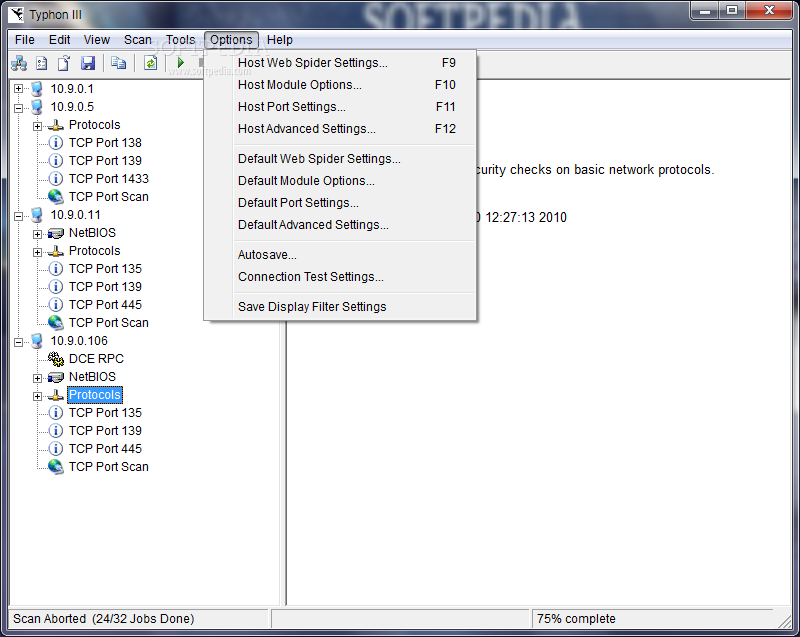Collapse the 10.9.0.5 host node
The height and width of the screenshot is (637, 800).
point(18,108)
